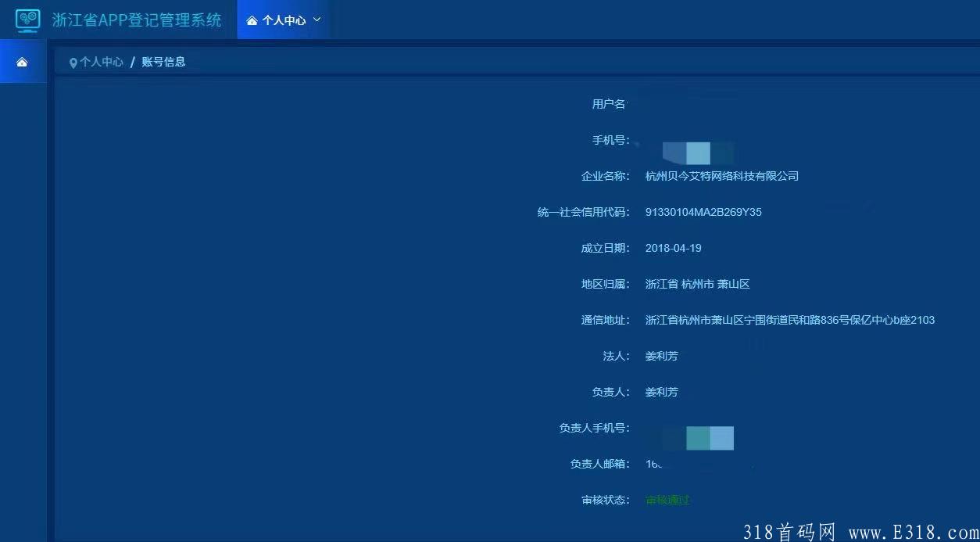Click the 法人 value 姜利芳
The width and height of the screenshot is (980, 542).
coord(662,356)
